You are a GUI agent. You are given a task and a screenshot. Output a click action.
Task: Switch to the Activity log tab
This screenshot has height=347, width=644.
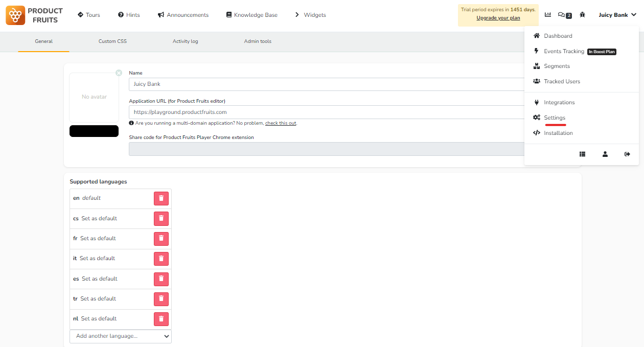tap(185, 41)
